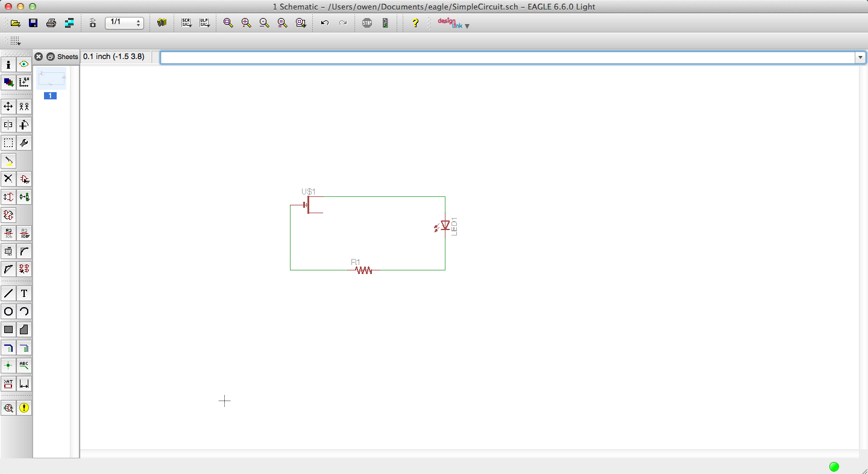Undo the last action

coord(325,23)
